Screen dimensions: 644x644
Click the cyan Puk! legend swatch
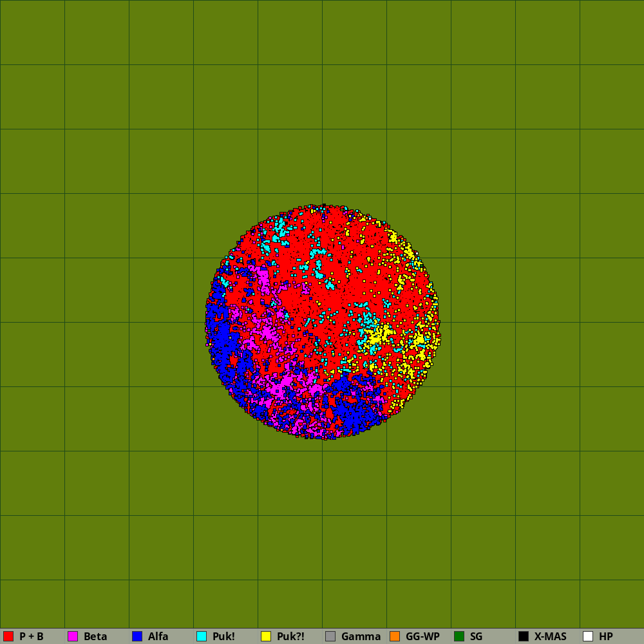[202, 636]
